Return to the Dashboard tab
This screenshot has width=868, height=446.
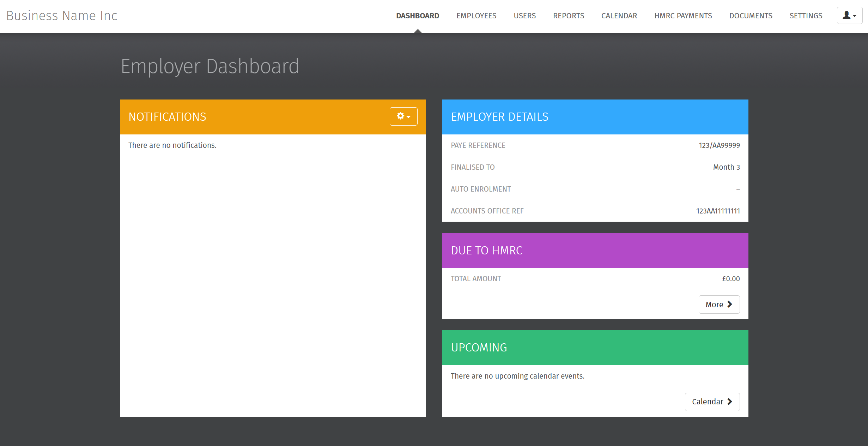click(417, 16)
